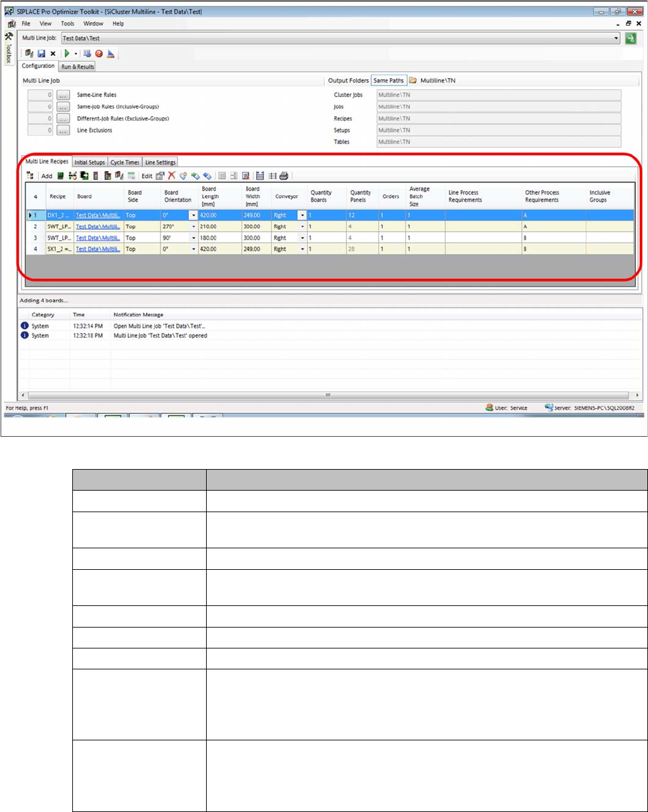648x812 pixels.
Task: Open the dropdown arrow next to play icon
Action: coord(75,54)
